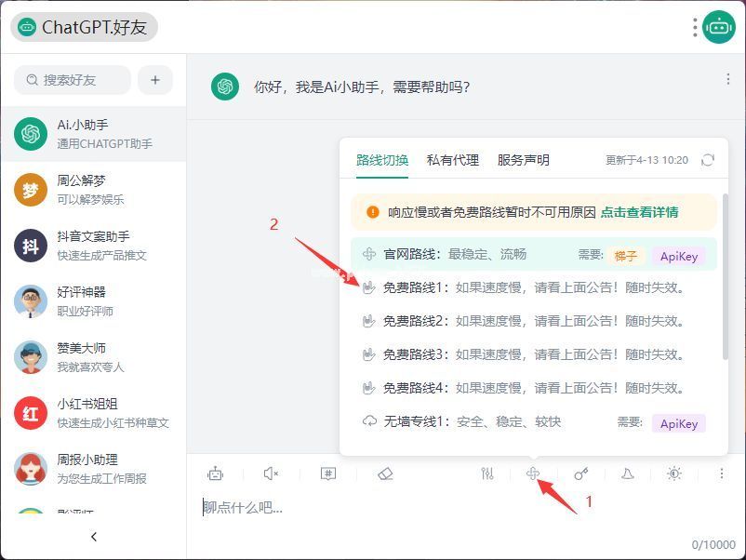Click the key icon for API key
This screenshot has height=560, width=746.
coord(581,473)
